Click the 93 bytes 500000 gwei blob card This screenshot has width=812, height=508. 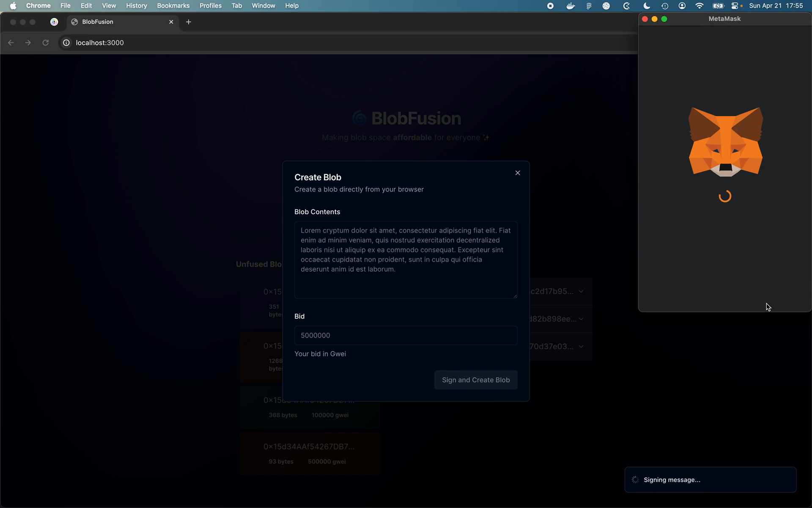[x=310, y=454]
